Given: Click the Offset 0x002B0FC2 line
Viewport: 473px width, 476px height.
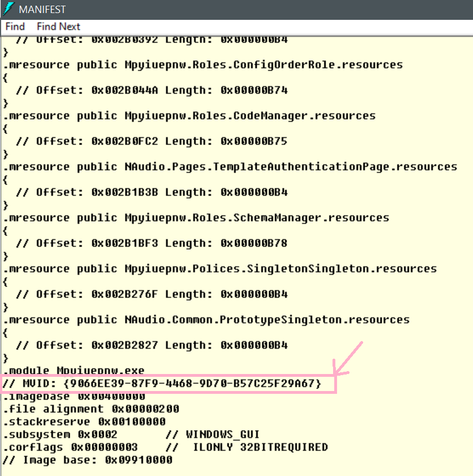Looking at the screenshot, I should tap(152, 141).
